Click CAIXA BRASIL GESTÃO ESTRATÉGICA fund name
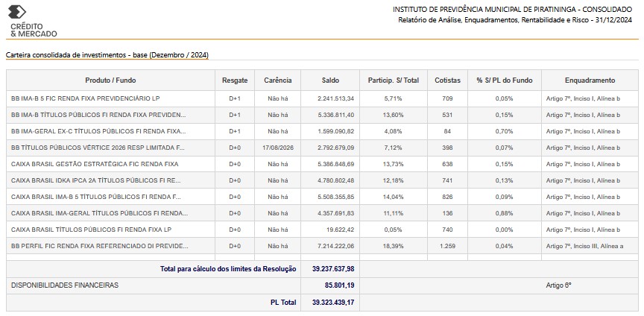Screen dimensions: 644x316 [95, 164]
